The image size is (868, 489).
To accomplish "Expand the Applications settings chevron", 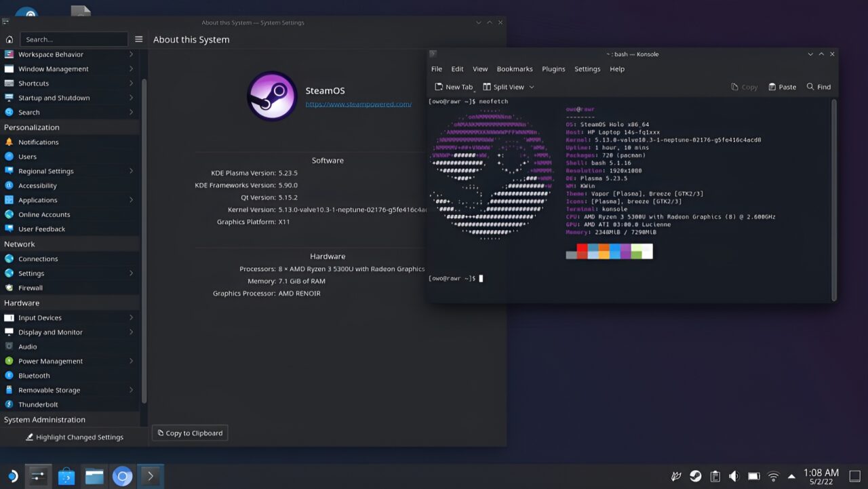I will [x=131, y=200].
